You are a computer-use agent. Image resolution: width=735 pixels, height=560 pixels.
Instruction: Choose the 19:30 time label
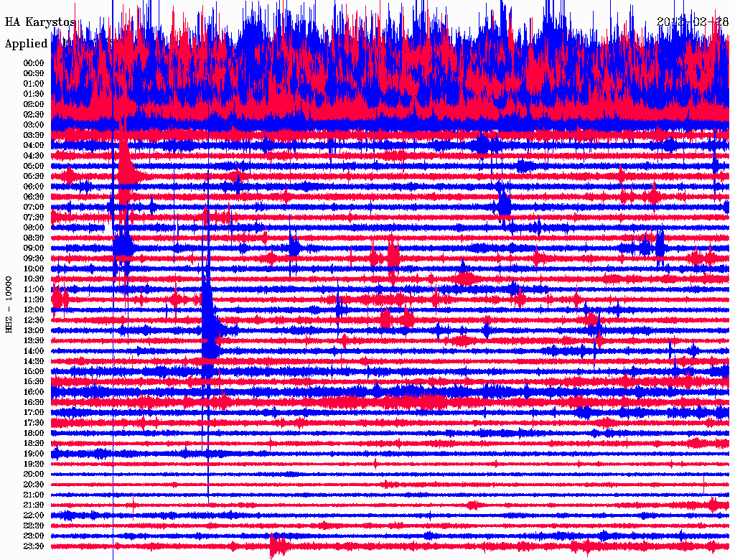[x=34, y=465]
